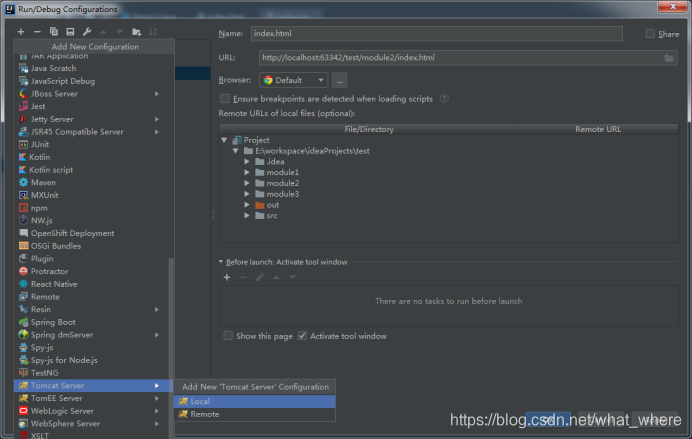The image size is (692, 439).
Task: Pick Maven from the configuration list
Action: [x=94, y=182]
